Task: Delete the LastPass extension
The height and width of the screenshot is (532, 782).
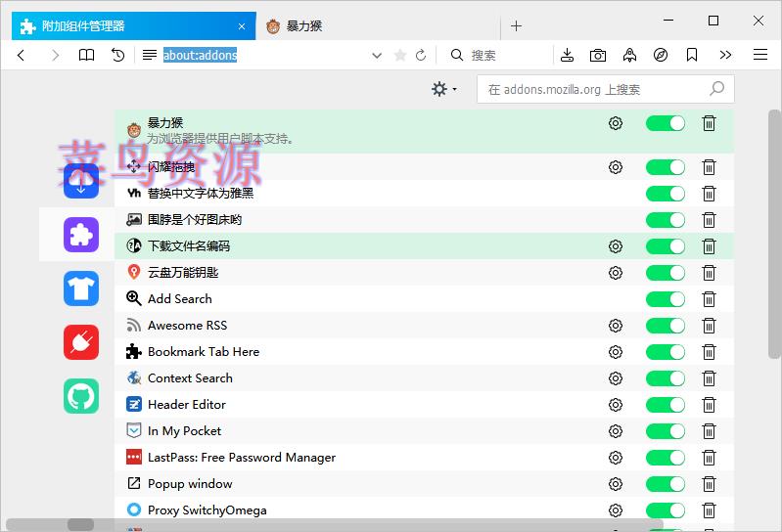Action: pyautogui.click(x=709, y=458)
